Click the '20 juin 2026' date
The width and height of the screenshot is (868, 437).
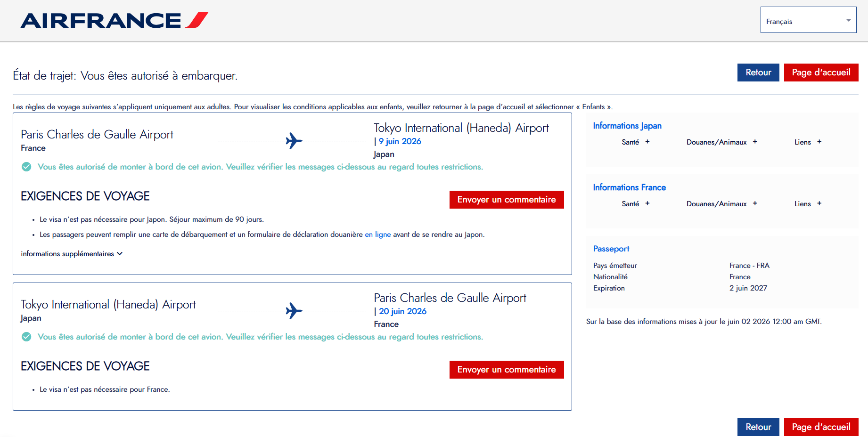[x=403, y=311]
